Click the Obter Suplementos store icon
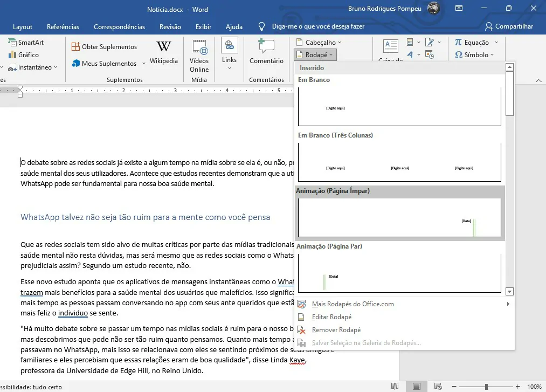The height and width of the screenshot is (392, 546). tap(75, 47)
